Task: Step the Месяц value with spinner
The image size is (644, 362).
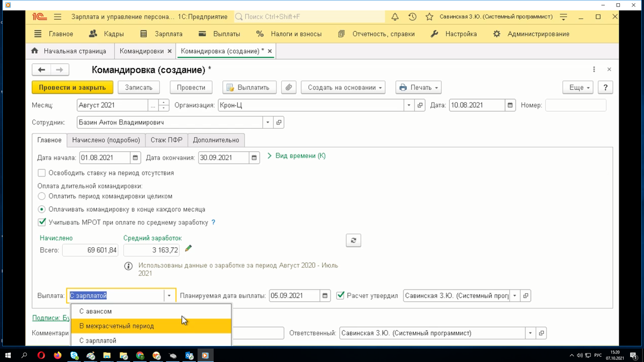Action: (x=164, y=105)
